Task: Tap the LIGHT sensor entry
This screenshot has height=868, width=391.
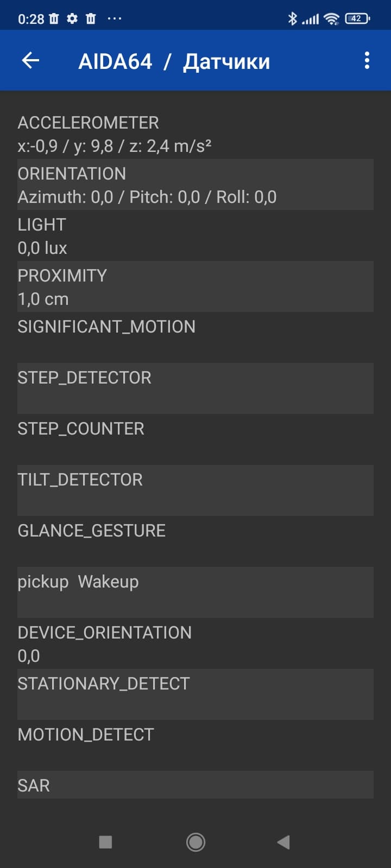Action: click(195, 236)
